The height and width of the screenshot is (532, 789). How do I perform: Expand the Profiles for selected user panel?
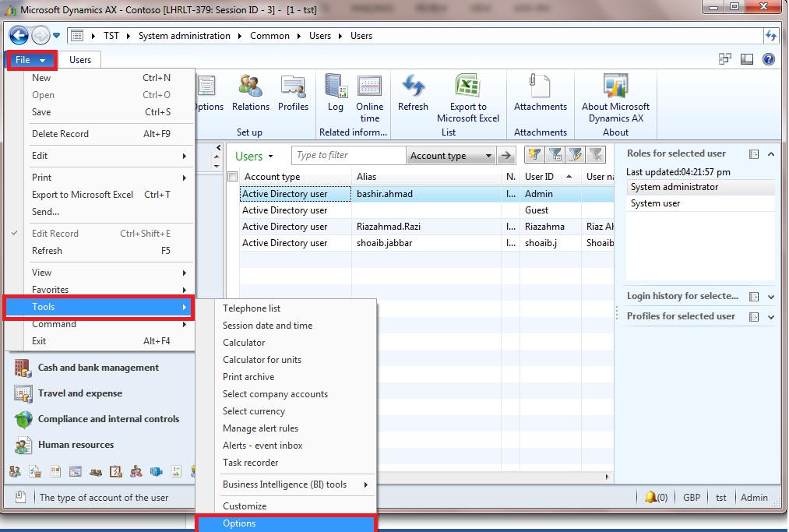click(x=771, y=317)
